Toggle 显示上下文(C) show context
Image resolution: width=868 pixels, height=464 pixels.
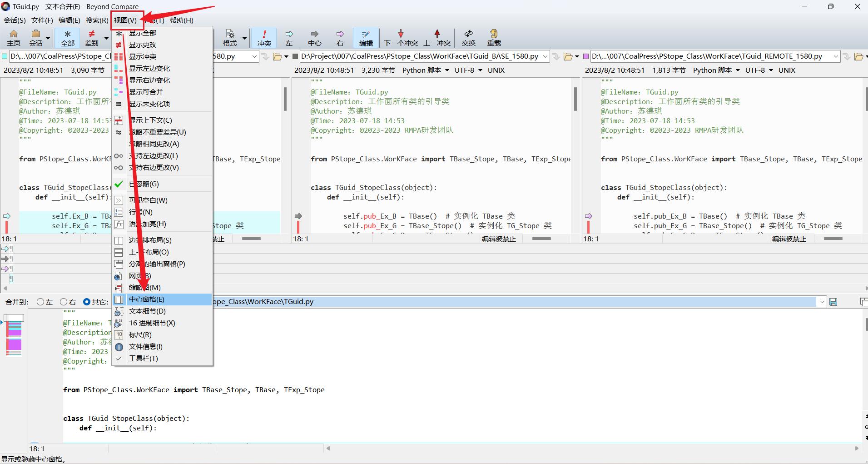(162, 120)
